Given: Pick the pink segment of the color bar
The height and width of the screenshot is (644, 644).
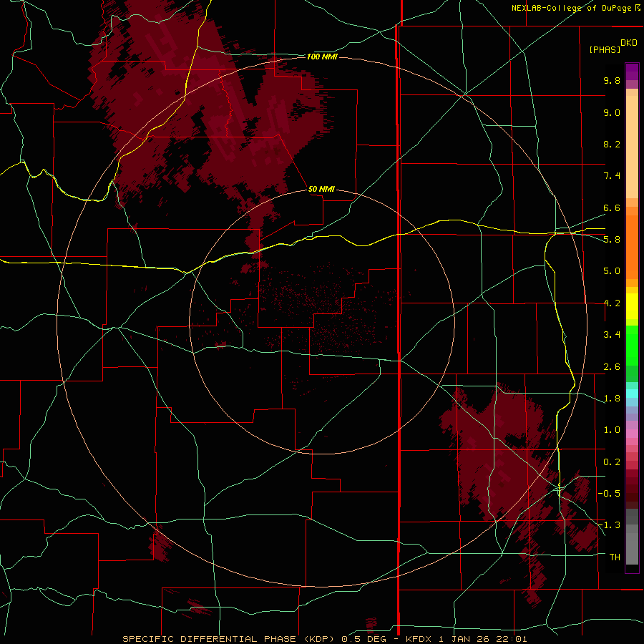Looking at the screenshot, I should pyautogui.click(x=632, y=434).
